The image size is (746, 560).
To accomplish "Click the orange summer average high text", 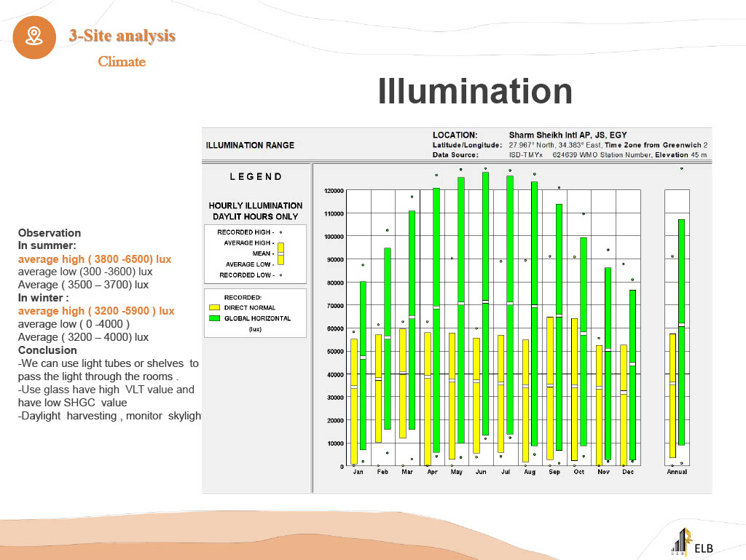I will point(95,259).
